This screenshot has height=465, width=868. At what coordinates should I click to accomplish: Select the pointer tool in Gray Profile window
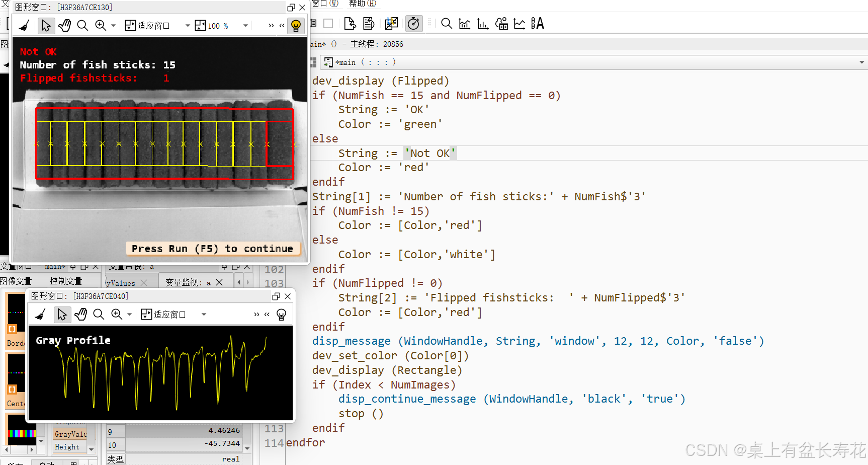pyautogui.click(x=62, y=315)
